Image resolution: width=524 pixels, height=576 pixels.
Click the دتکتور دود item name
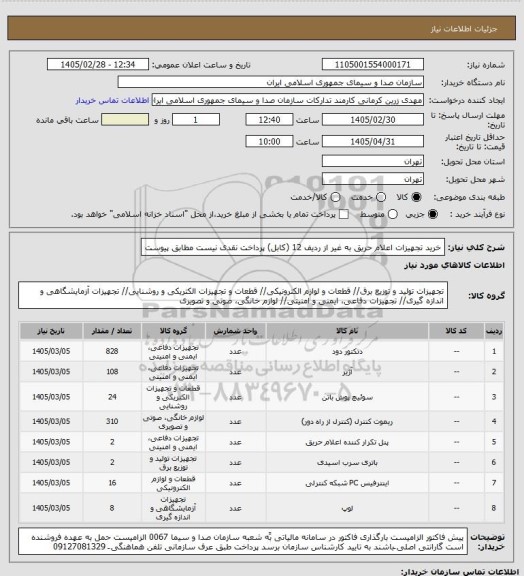(347, 352)
